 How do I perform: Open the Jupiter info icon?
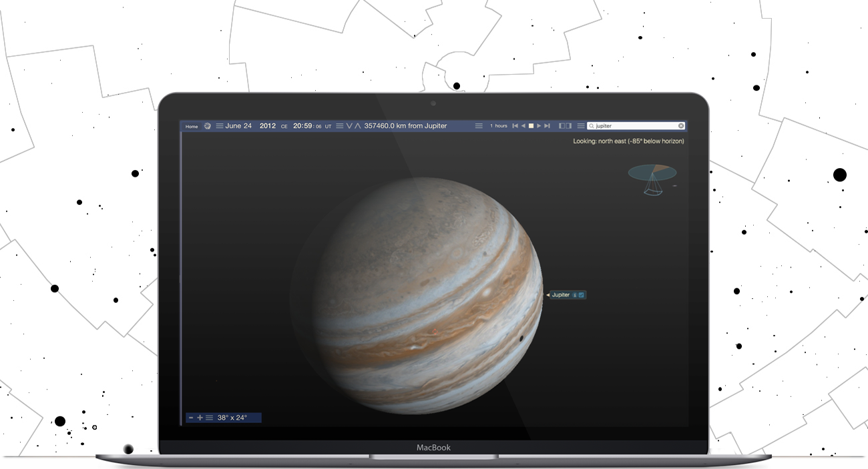point(575,295)
